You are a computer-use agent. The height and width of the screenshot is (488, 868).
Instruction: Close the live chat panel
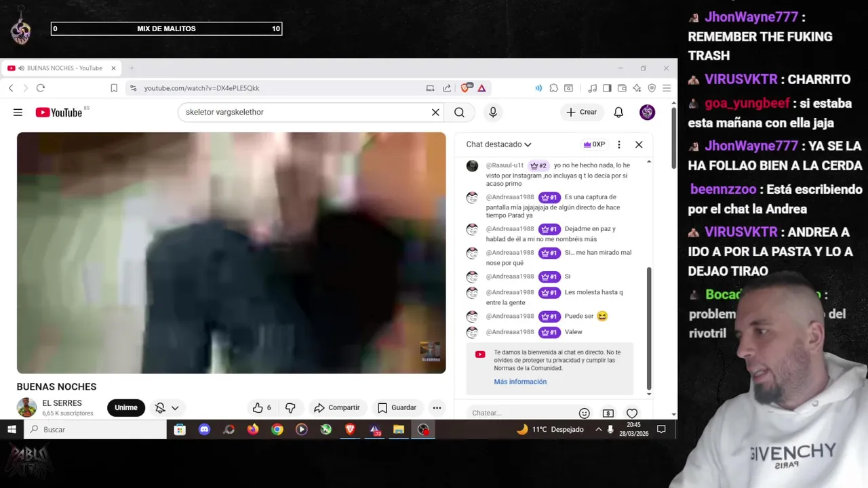639,144
